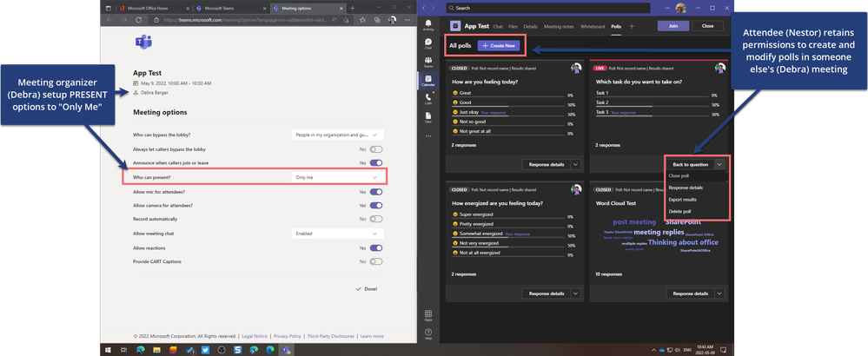The image size is (868, 356).
Task: Open more apps ellipsis in Teams rail
Action: (x=427, y=135)
